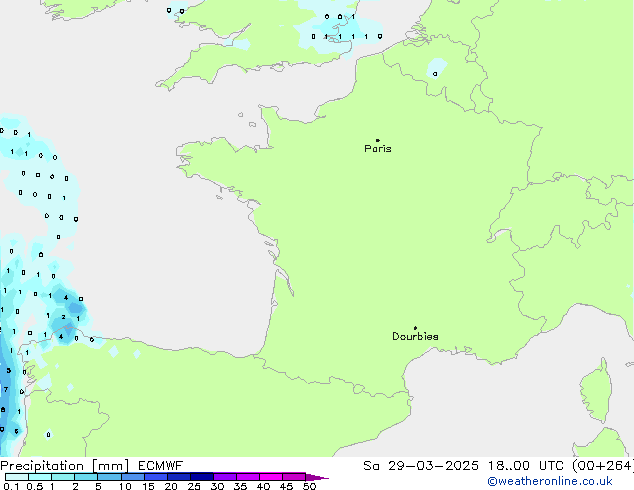This screenshot has width=634, height=490.
Task: Click the '(00+264)' forecast offset text
Action: pos(603,466)
